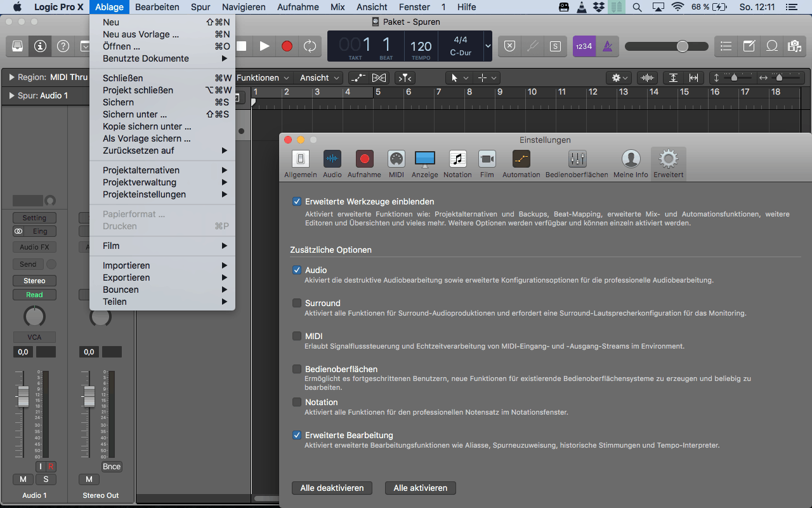812x508 pixels.
Task: Click the Alle deaktivieren button
Action: (332, 488)
